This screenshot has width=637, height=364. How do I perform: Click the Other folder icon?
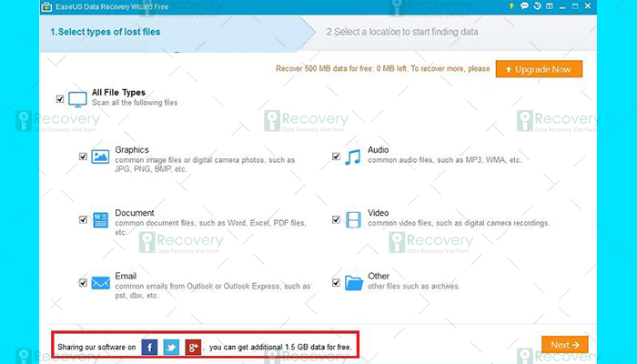click(353, 283)
